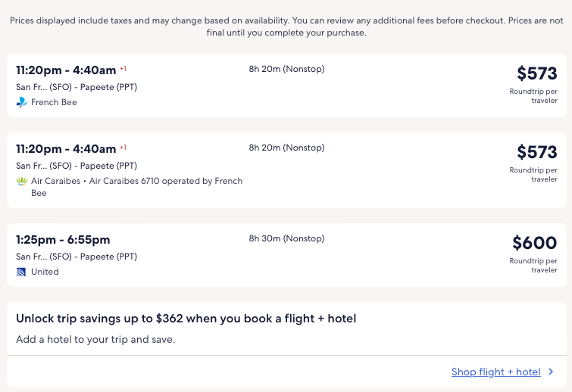This screenshot has width=572, height=392.
Task: Select the French Bee 11:20pm flight card
Action: tap(286, 86)
